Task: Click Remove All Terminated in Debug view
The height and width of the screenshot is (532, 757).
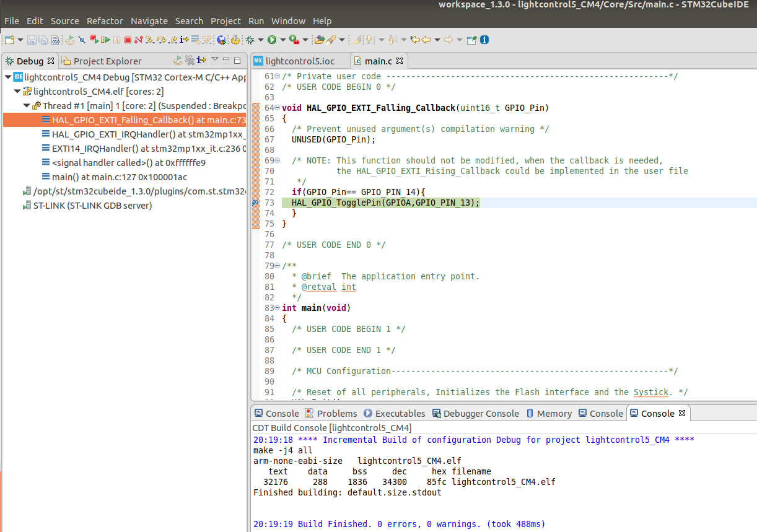Action: 190,60
